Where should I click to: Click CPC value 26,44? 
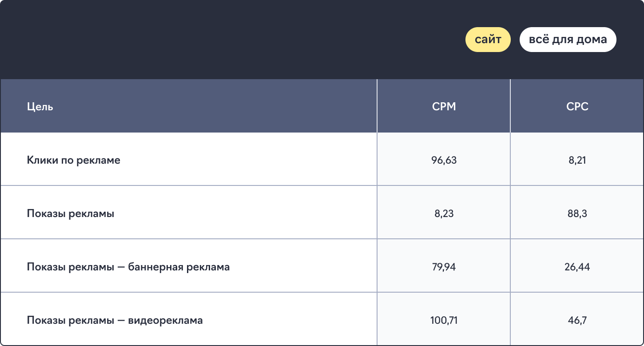coord(577,267)
